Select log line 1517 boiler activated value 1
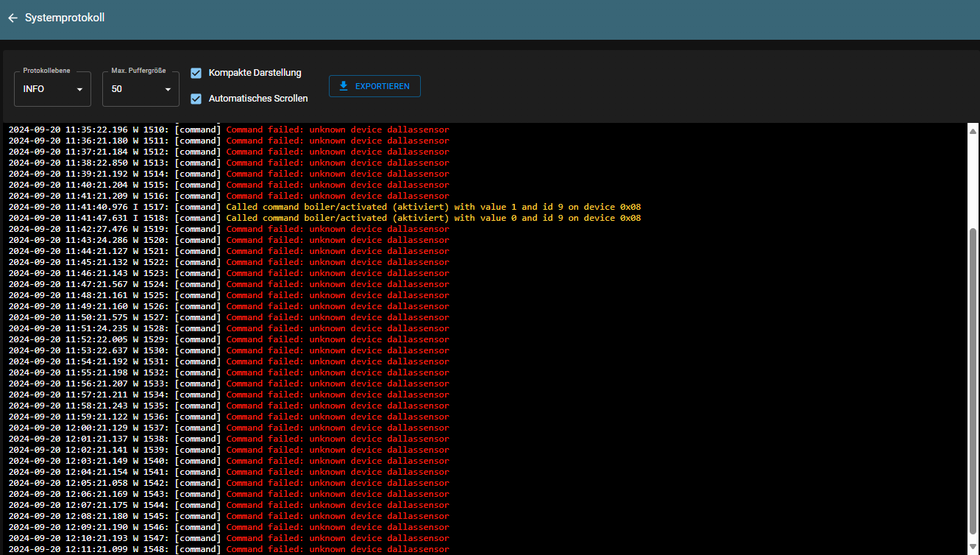The height and width of the screenshot is (555, 980). [x=324, y=207]
